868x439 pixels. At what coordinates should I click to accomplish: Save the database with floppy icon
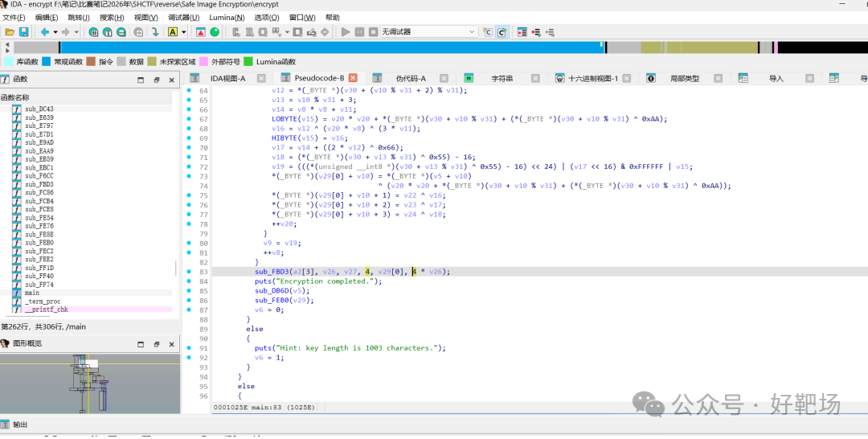24,32
